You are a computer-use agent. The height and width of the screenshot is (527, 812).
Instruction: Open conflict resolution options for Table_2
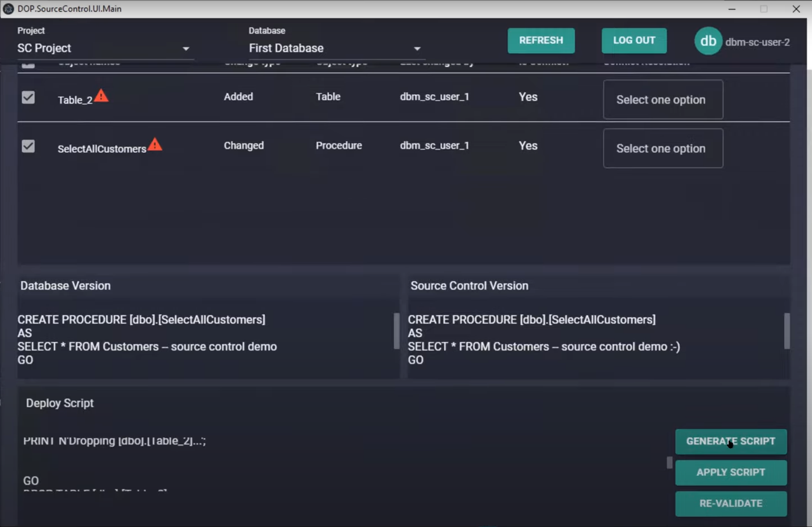click(663, 100)
